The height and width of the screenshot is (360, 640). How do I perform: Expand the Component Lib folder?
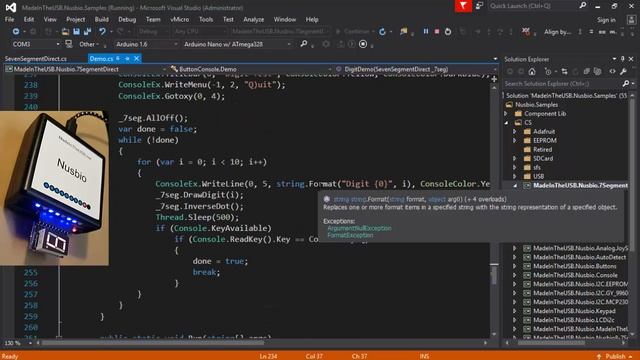pyautogui.click(x=506, y=113)
